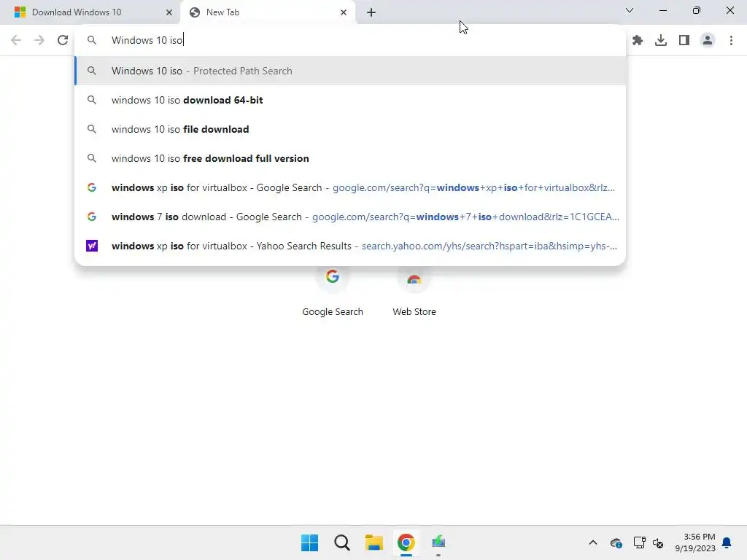Open the user profile avatar
The width and height of the screenshot is (747, 560).
click(x=708, y=40)
